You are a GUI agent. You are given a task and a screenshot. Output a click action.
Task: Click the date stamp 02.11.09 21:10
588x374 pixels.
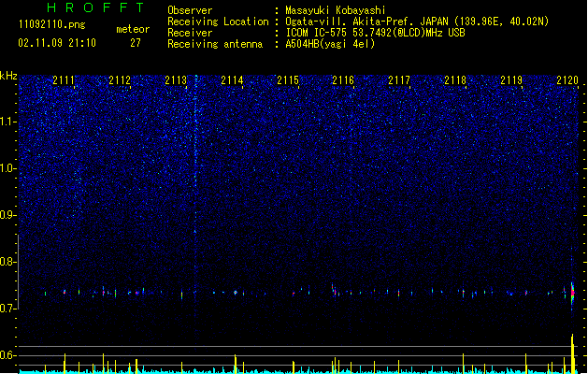[x=57, y=43]
